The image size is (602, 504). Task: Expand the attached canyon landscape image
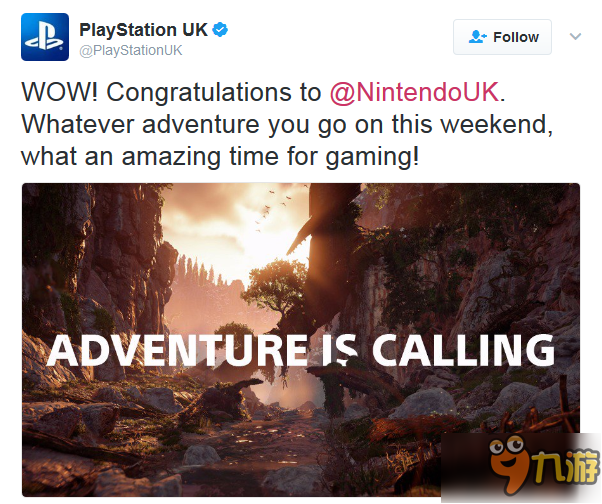coord(301,340)
